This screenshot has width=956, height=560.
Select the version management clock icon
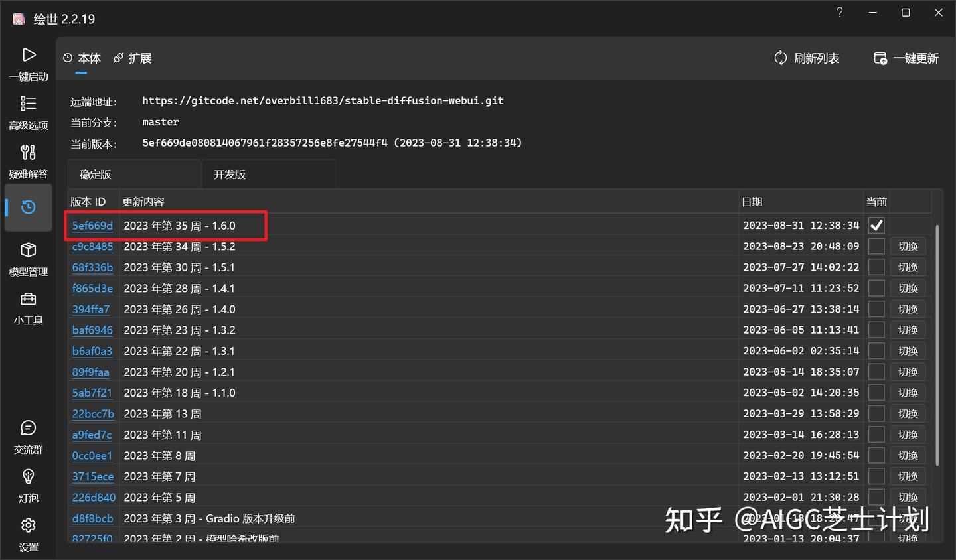coord(29,207)
